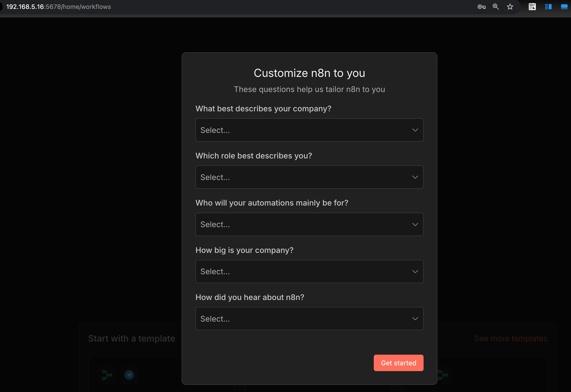Click the blue screen extension icon
This screenshot has width=571, height=392.
564,7
